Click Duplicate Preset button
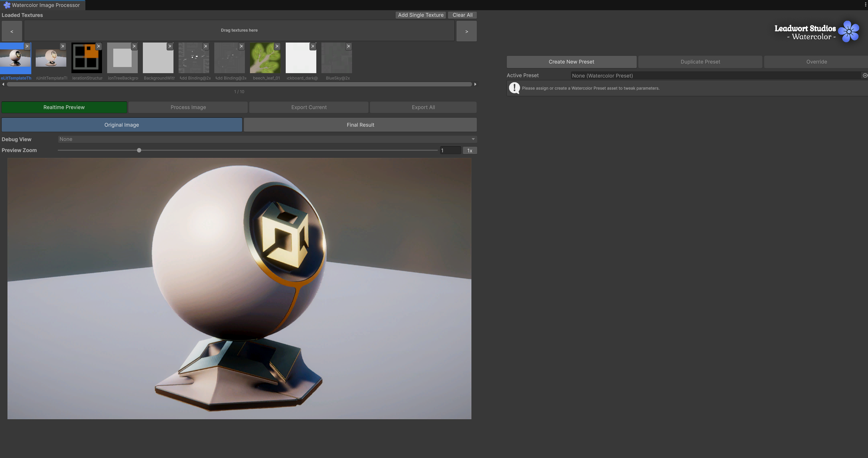868x458 pixels. point(700,62)
